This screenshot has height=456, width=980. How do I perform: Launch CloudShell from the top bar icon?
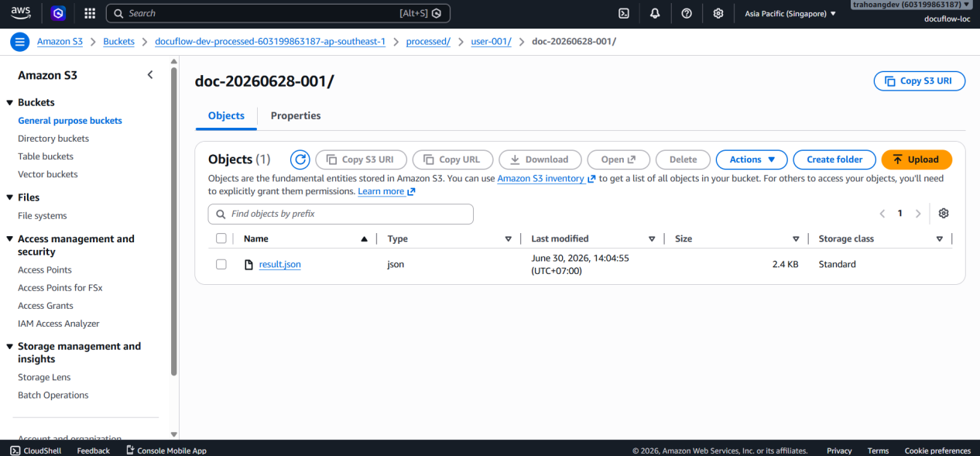click(624, 13)
